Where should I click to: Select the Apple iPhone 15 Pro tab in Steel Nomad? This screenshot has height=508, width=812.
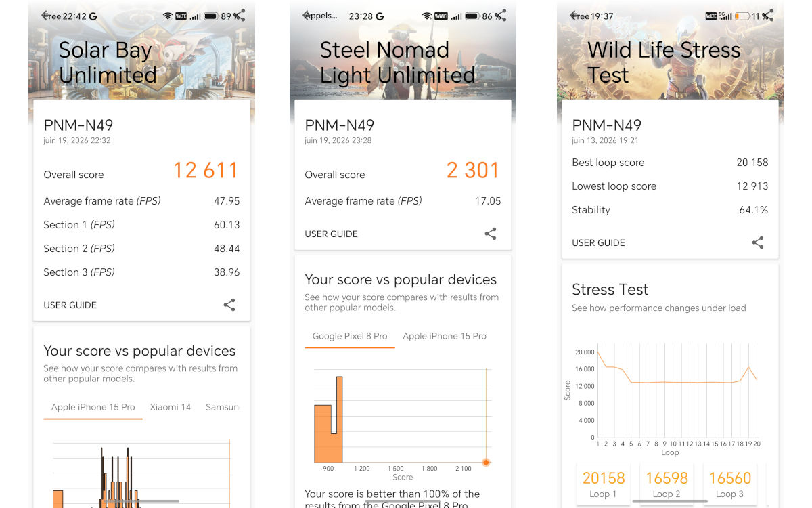click(445, 336)
